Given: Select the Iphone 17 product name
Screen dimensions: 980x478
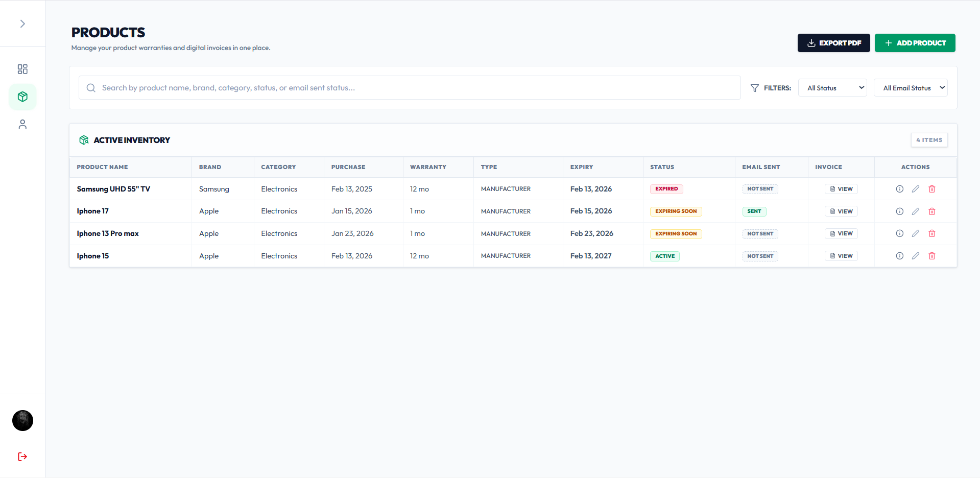Looking at the screenshot, I should click(x=92, y=211).
